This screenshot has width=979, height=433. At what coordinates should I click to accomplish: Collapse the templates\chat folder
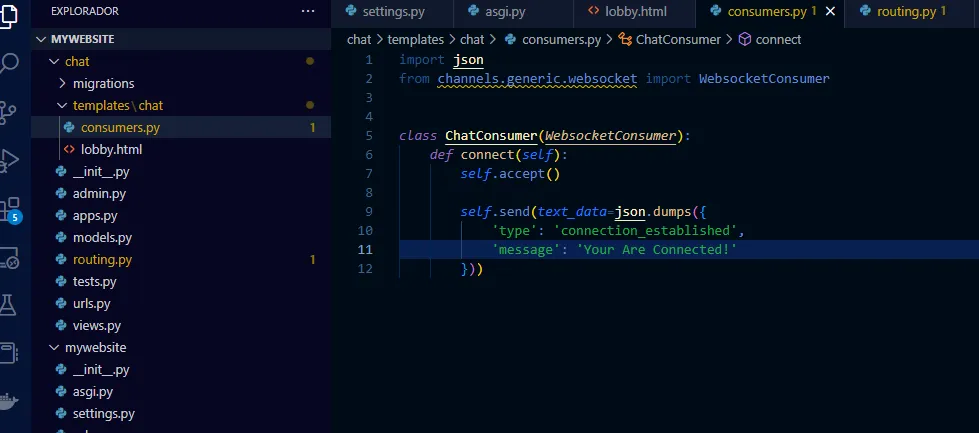(62, 106)
